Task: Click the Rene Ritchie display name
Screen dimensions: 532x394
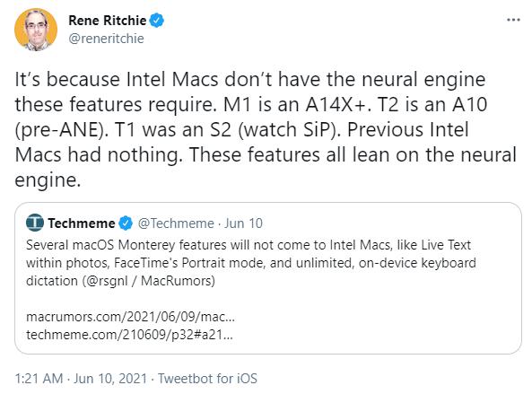Action: (x=108, y=21)
